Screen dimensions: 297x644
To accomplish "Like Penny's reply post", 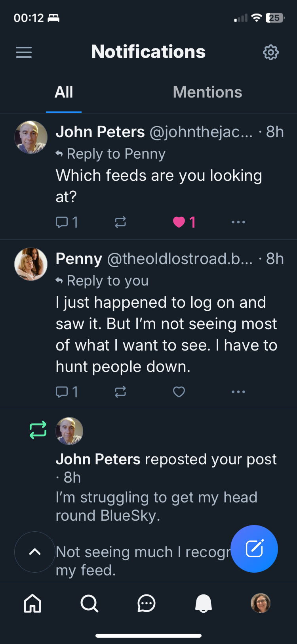I will tap(179, 392).
